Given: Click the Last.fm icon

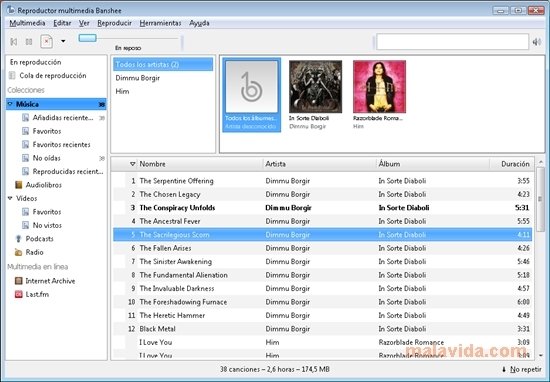Looking at the screenshot, I should coord(19,294).
